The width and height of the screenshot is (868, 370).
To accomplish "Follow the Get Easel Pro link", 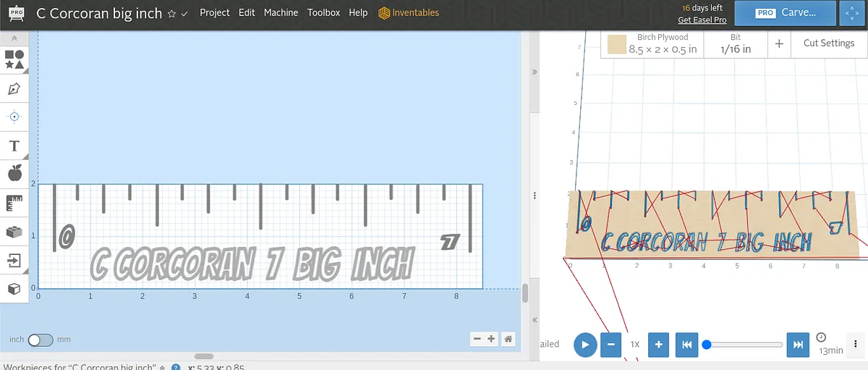I will [x=702, y=20].
